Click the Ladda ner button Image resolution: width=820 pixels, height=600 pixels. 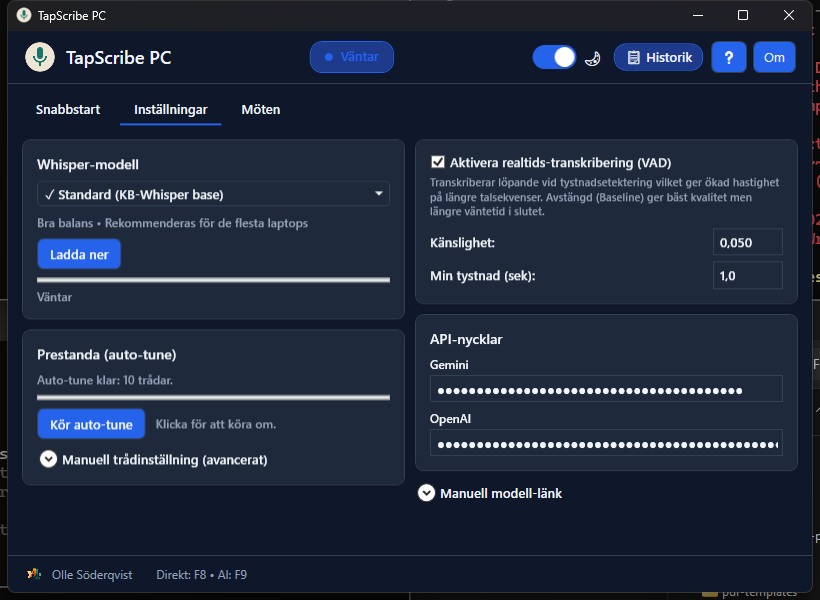pyautogui.click(x=79, y=254)
